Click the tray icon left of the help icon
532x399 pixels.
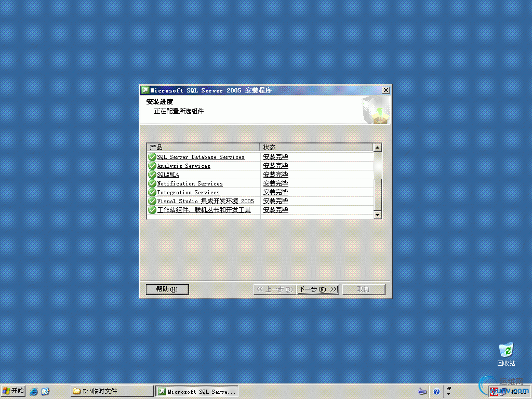(x=422, y=392)
